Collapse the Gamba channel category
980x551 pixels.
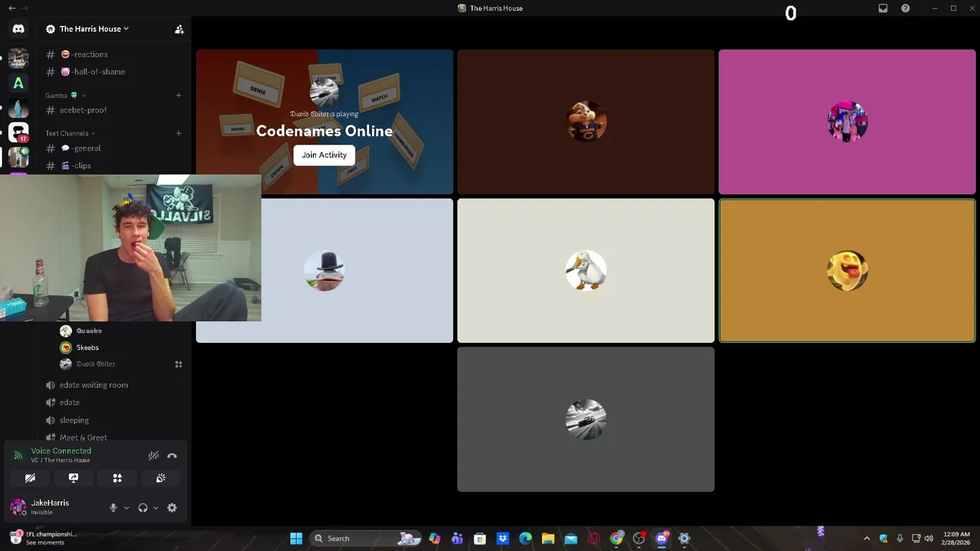[65, 96]
